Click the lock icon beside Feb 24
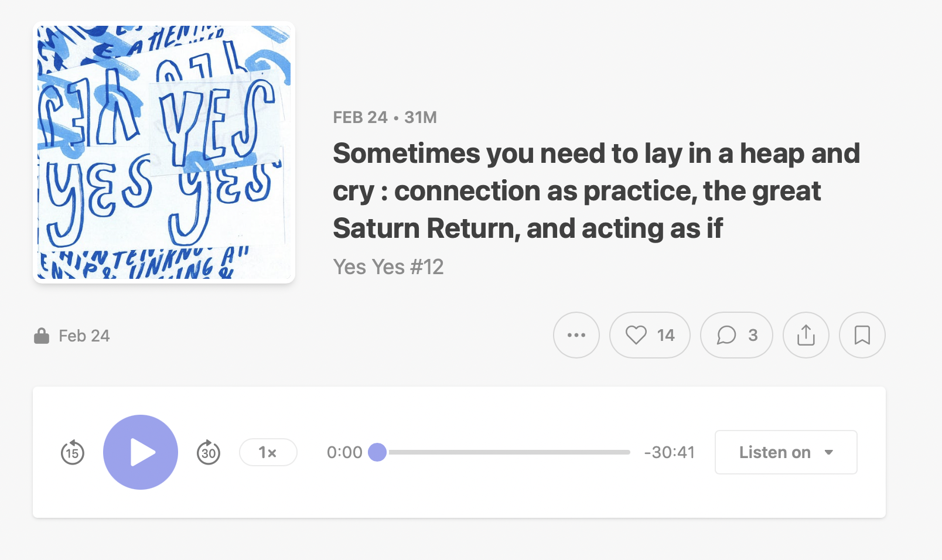Screen dimensions: 942x560 pyautogui.click(x=42, y=336)
